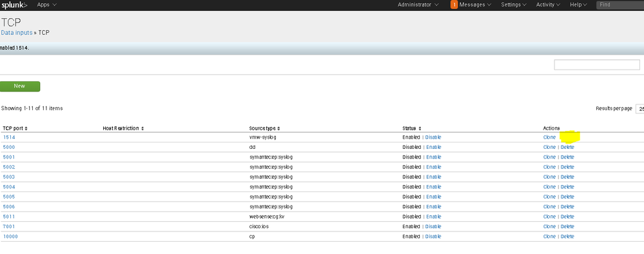Enable the port 5002 input

pos(434,167)
